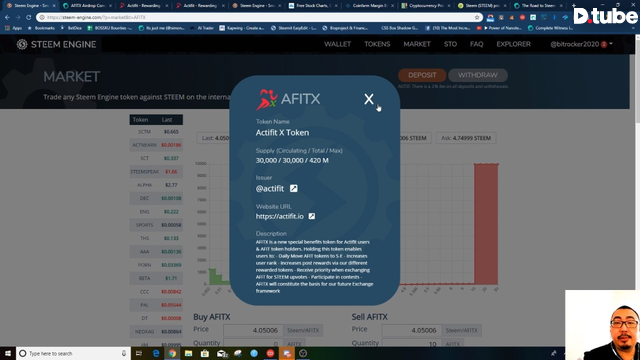The width and height of the screenshot is (640, 360).
Task: Select the PORN token row
Action: coord(156,265)
